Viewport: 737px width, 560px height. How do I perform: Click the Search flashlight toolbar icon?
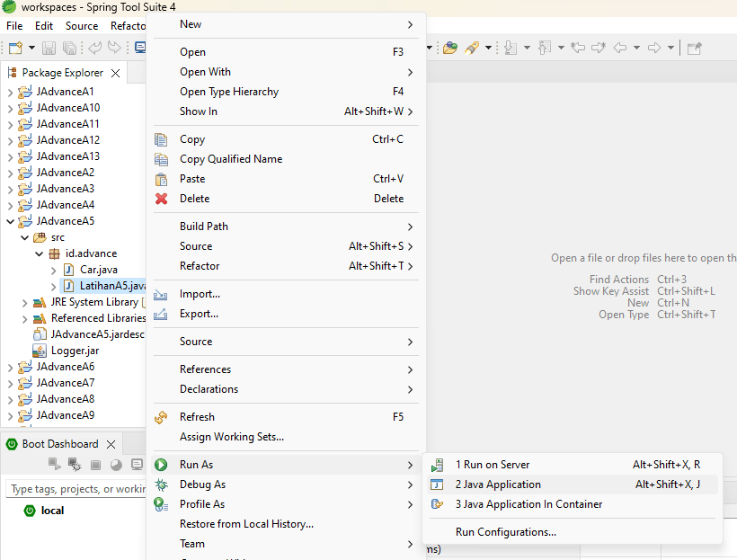click(472, 48)
